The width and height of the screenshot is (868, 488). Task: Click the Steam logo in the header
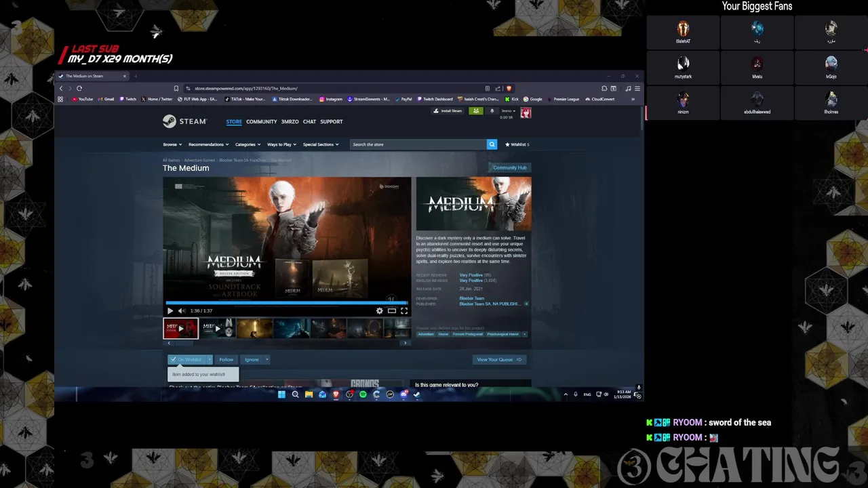pyautogui.click(x=184, y=121)
